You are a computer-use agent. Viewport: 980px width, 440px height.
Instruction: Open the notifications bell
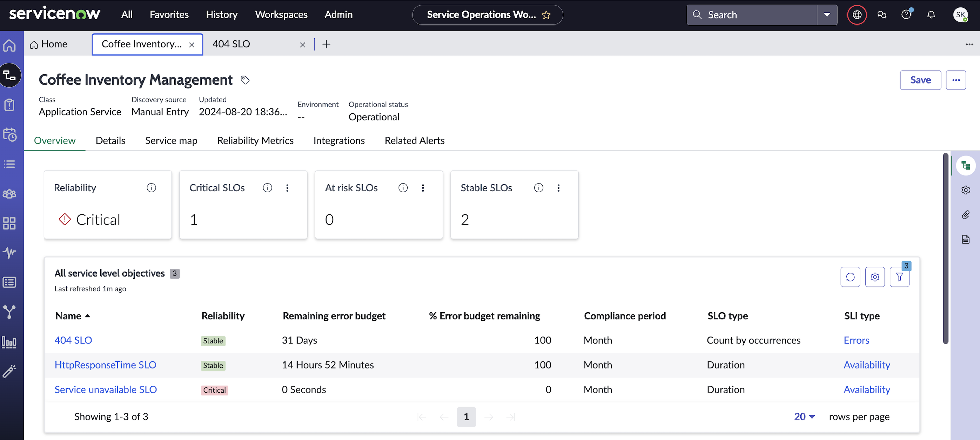pos(931,15)
